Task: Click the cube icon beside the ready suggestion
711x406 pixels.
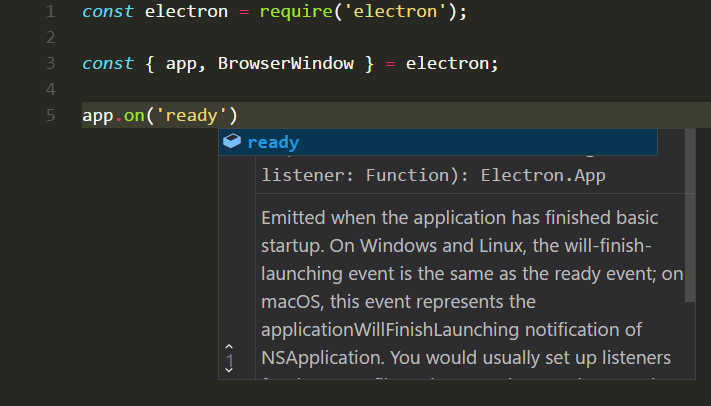Action: point(232,141)
